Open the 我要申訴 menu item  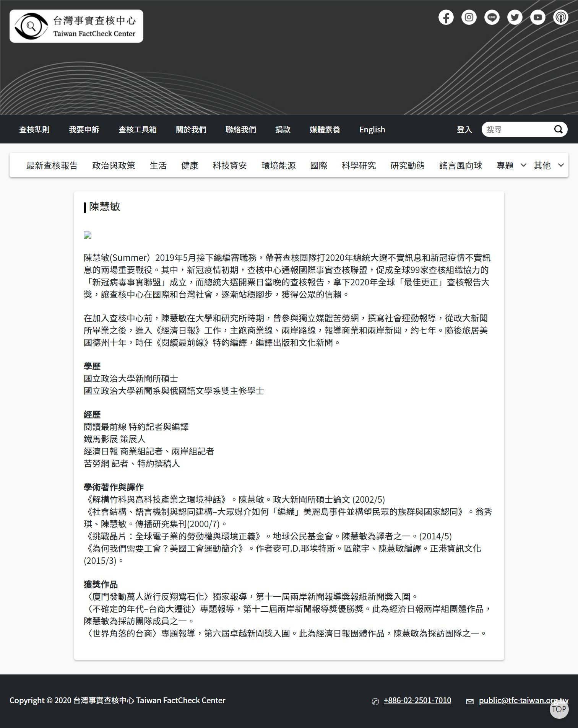point(84,129)
